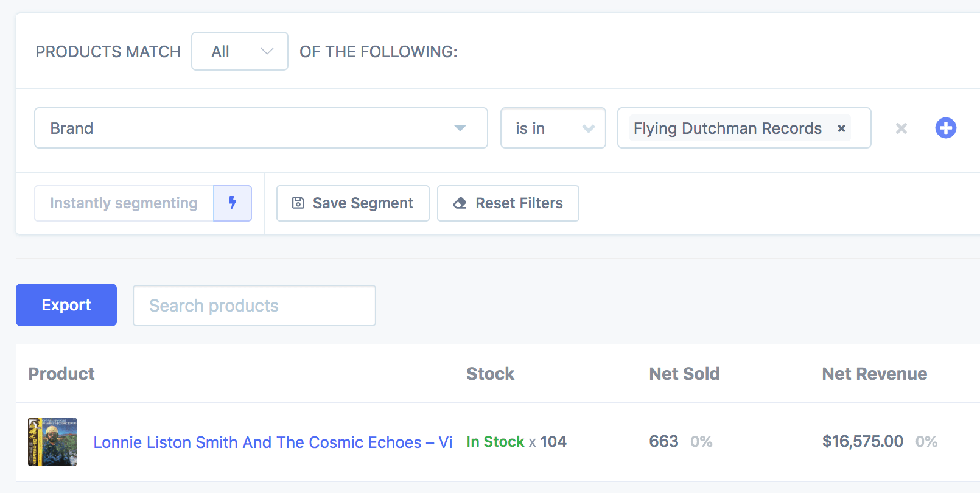Click the blue plus add-filter icon
980x493 pixels.
coord(945,128)
